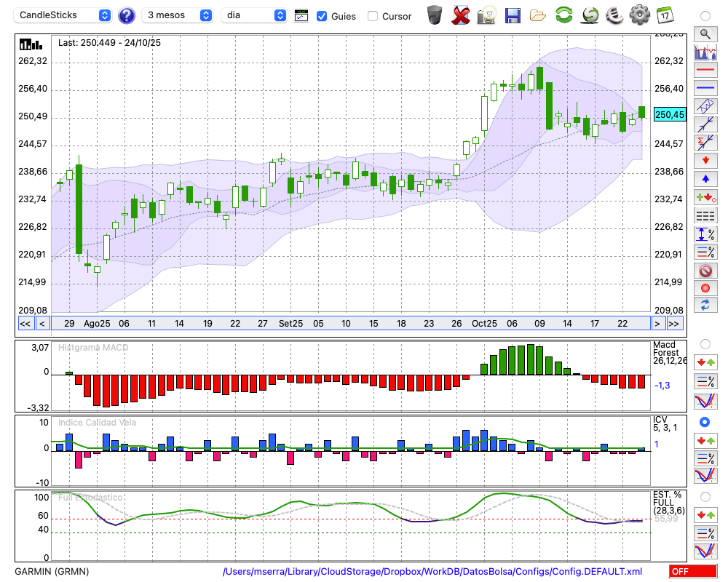This screenshot has width=728, height=582.
Task: Click the Macd Forest 26,12,26 label
Action: [669, 353]
